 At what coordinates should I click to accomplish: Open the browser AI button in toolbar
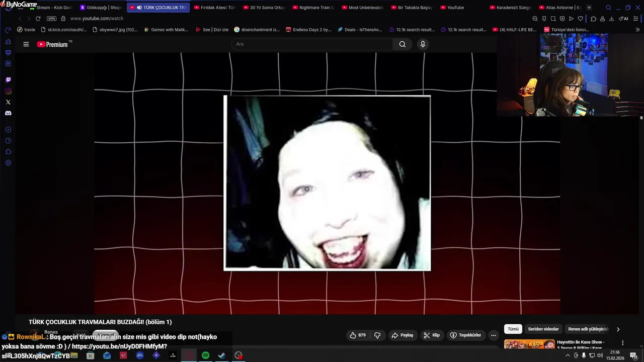click(x=623, y=19)
